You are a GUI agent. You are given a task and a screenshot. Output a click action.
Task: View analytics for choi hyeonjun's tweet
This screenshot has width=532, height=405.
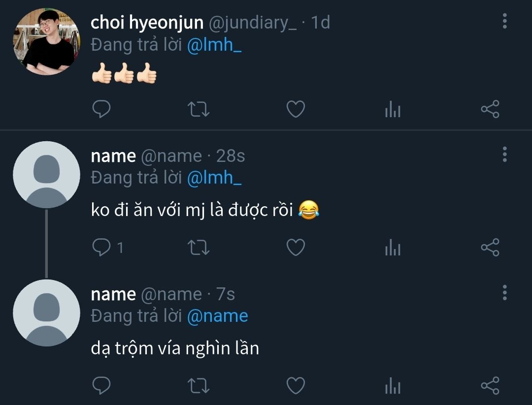click(393, 109)
